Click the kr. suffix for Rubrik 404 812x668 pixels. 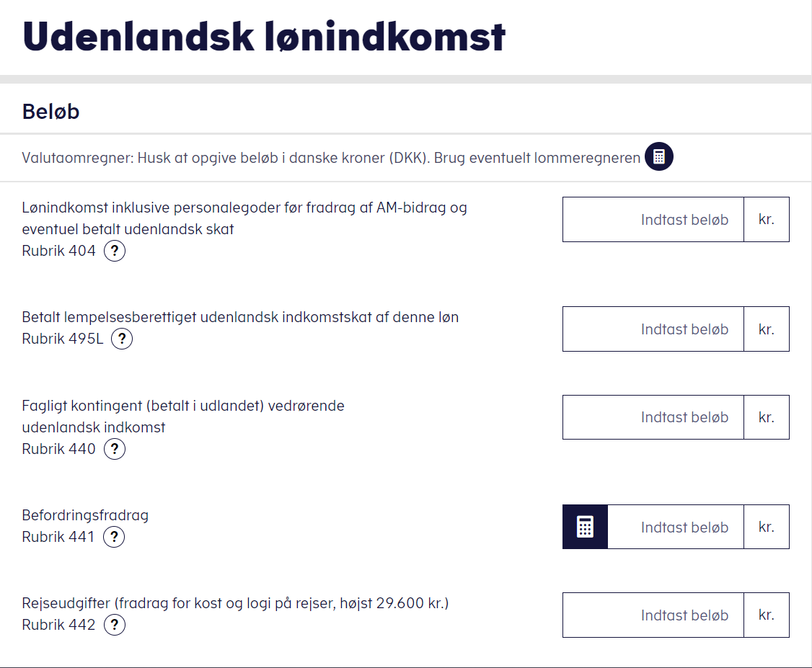(x=767, y=219)
